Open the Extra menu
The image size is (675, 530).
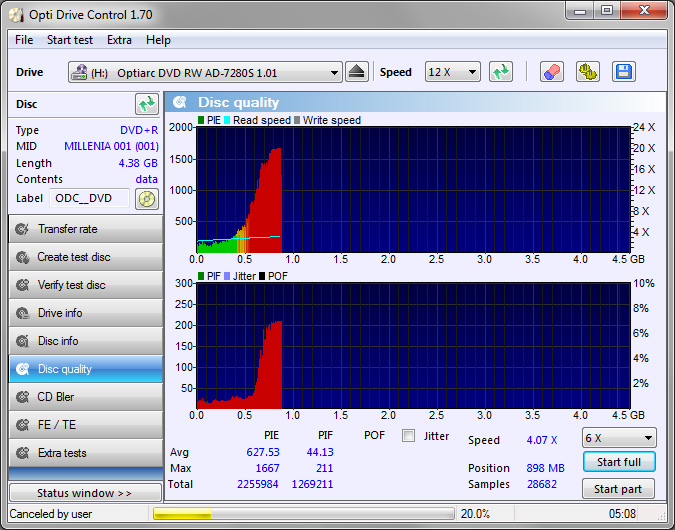119,40
